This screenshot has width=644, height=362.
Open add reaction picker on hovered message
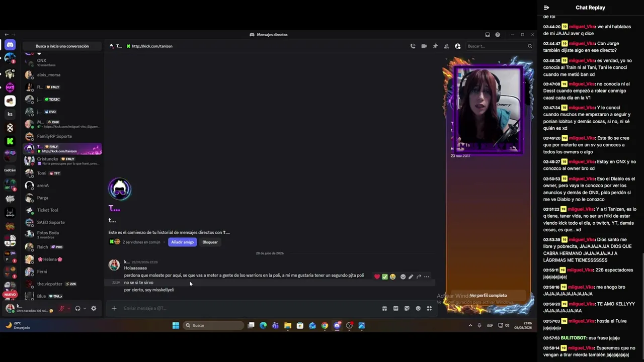(403, 277)
